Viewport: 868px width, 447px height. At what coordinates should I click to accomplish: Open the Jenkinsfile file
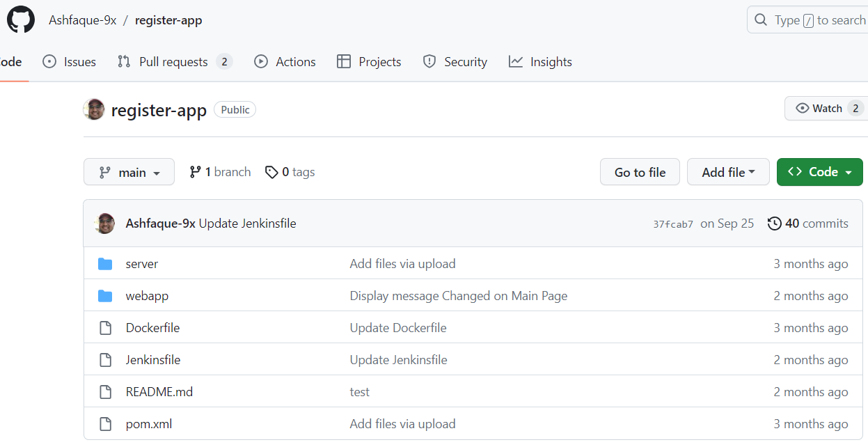153,360
